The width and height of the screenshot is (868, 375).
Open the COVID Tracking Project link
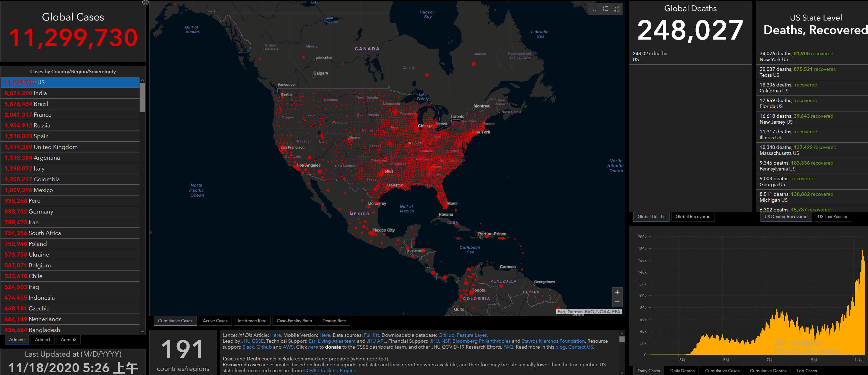click(329, 370)
